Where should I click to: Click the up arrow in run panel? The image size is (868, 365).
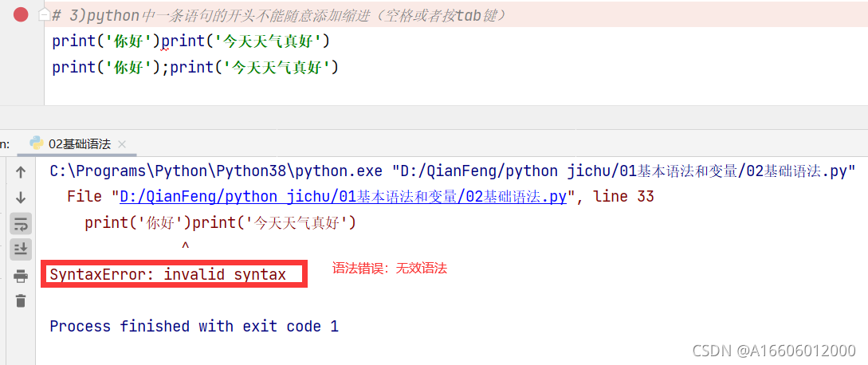click(x=21, y=172)
